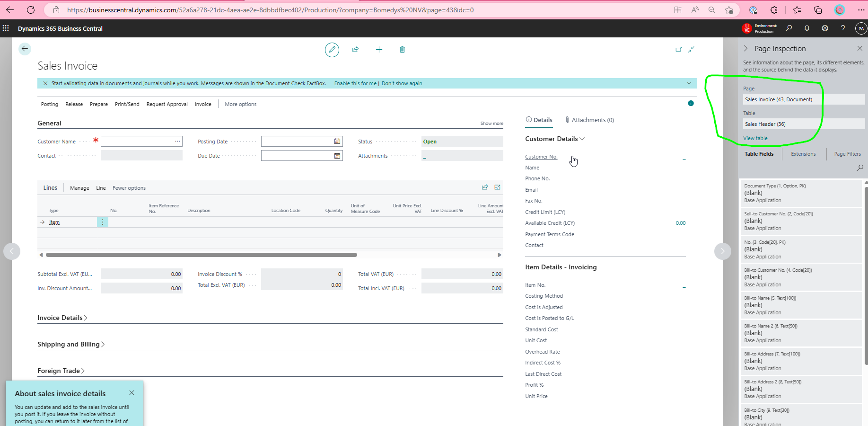868x426 pixels.
Task: Click the View table link
Action: coord(755,138)
